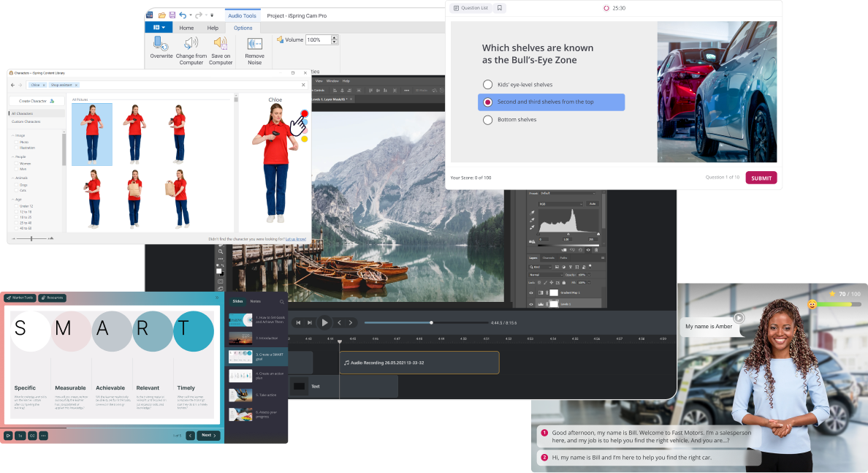The width and height of the screenshot is (868, 473).
Task: Open search in the Slides panel
Action: 282,302
